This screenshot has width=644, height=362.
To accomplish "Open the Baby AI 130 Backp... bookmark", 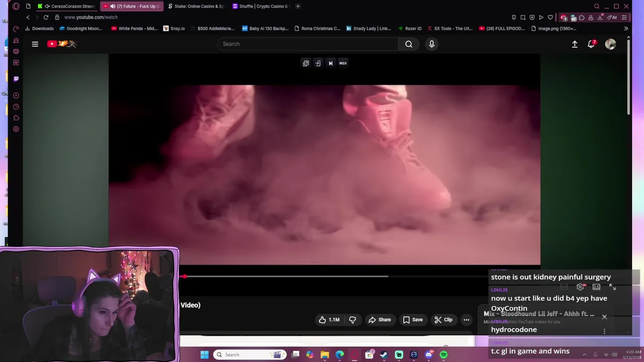I will point(265,29).
